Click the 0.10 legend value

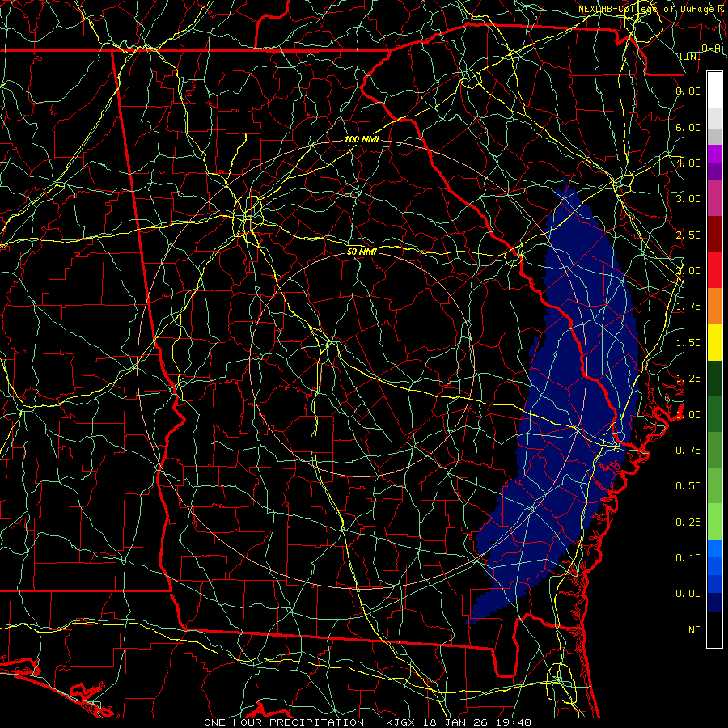click(688, 558)
